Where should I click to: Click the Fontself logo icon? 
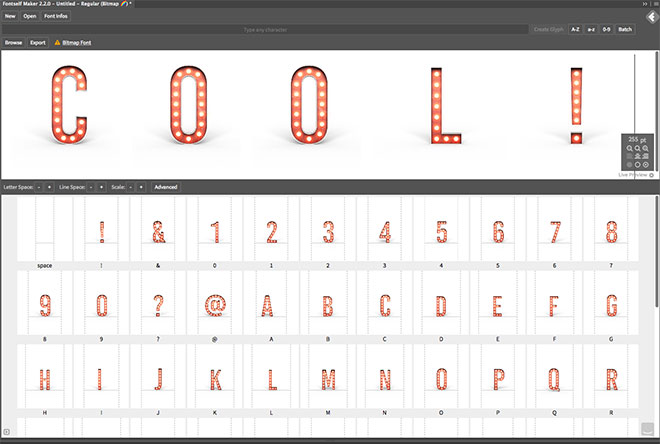coord(652,17)
